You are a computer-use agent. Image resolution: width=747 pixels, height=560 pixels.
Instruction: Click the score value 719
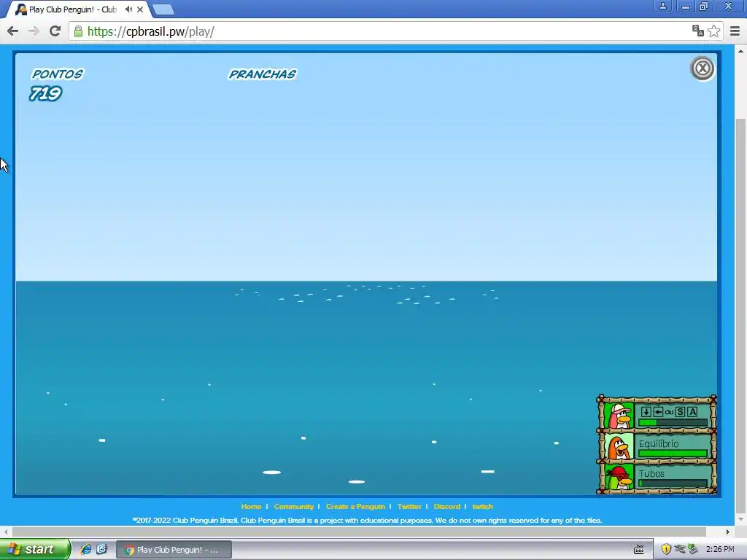(x=45, y=93)
